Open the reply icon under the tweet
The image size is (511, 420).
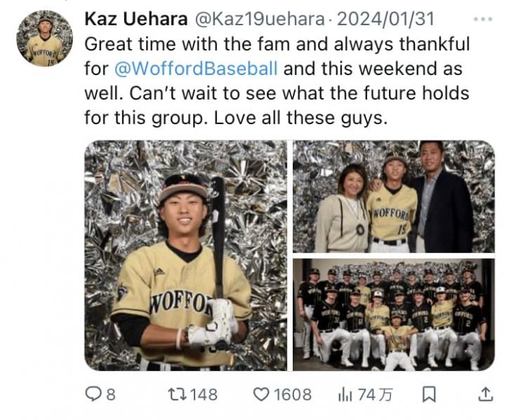(93, 395)
